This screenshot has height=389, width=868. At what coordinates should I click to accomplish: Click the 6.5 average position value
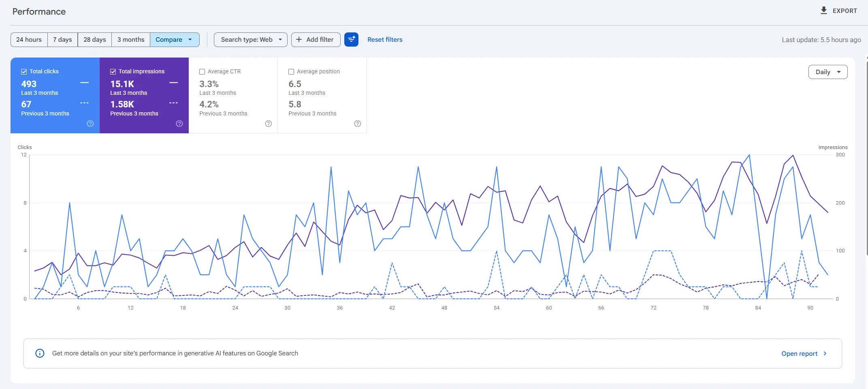[x=295, y=84]
